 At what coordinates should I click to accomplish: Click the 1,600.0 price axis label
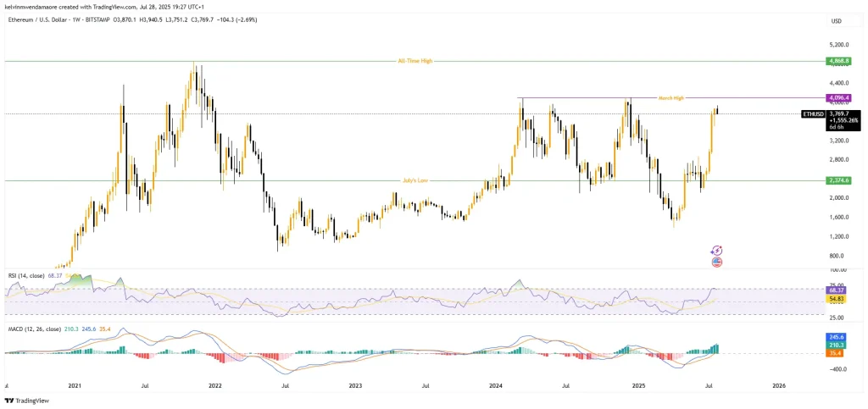point(840,218)
